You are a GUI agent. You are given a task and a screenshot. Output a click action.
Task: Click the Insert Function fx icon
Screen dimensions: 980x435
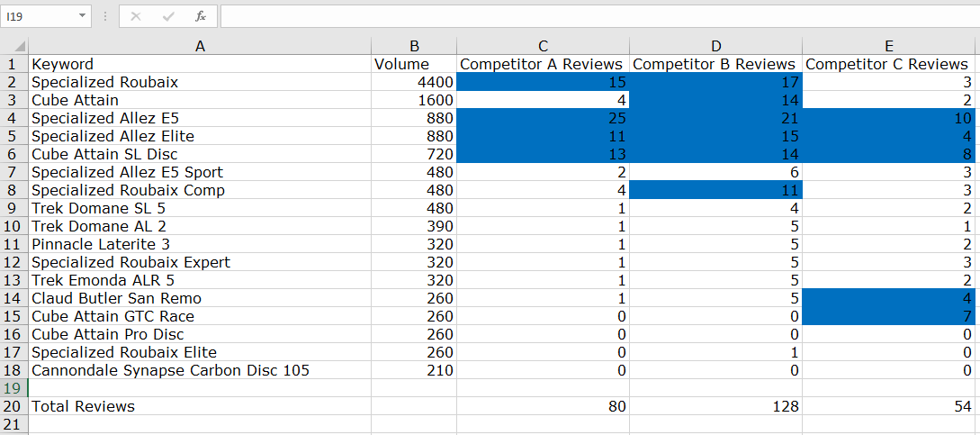(x=201, y=17)
